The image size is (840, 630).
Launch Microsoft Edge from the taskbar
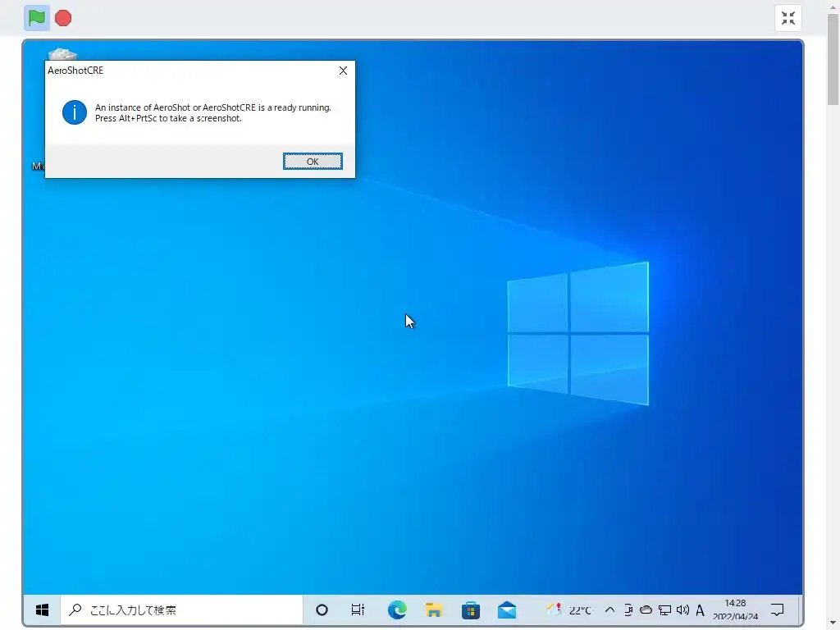click(397, 609)
